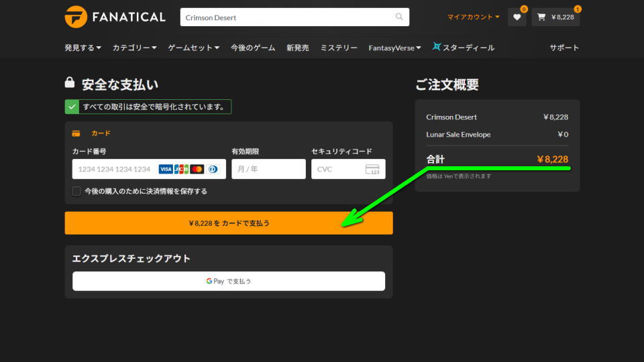Expand the マイアカウント dropdown
Image resolution: width=644 pixels, height=362 pixels.
[x=473, y=17]
